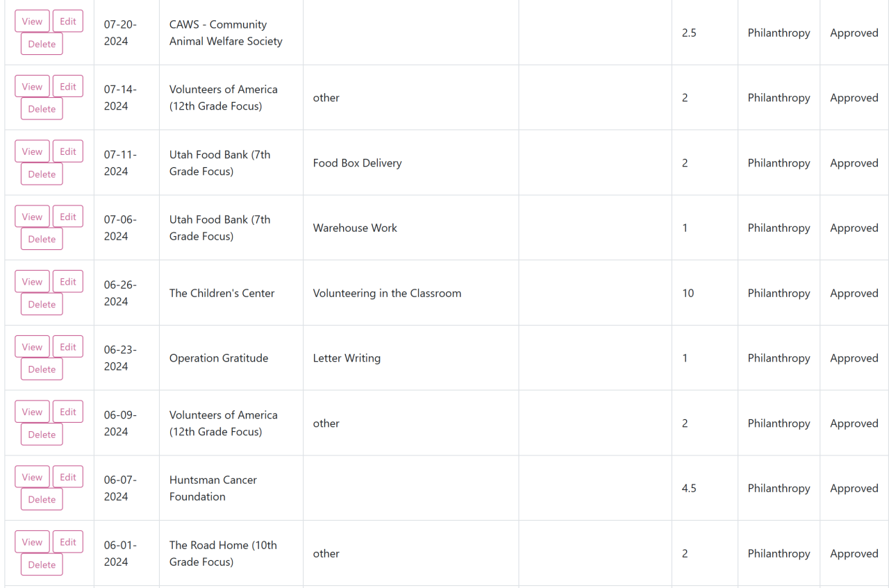Edit the Warehouse Work entry
The height and width of the screenshot is (588, 889).
pos(68,217)
